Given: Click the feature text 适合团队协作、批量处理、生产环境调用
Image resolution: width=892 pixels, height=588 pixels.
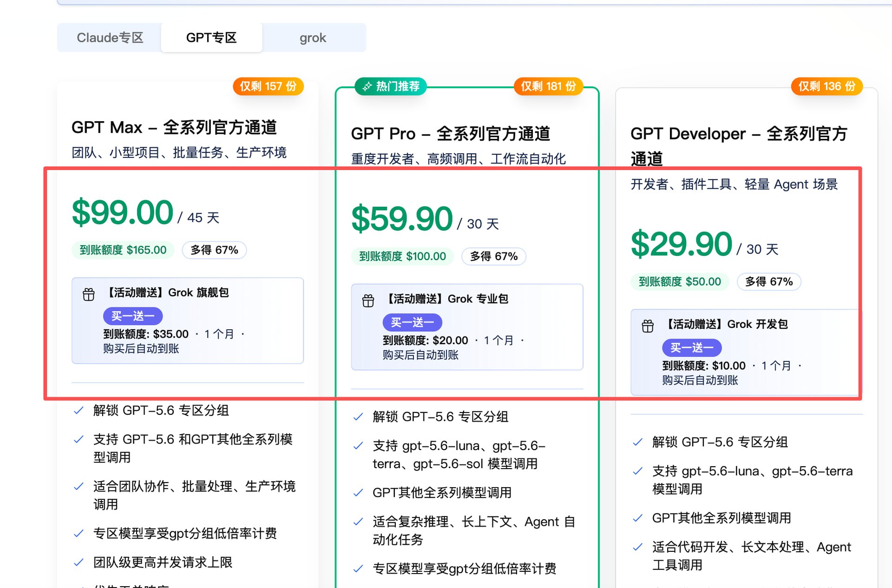Looking at the screenshot, I should pos(194,495).
